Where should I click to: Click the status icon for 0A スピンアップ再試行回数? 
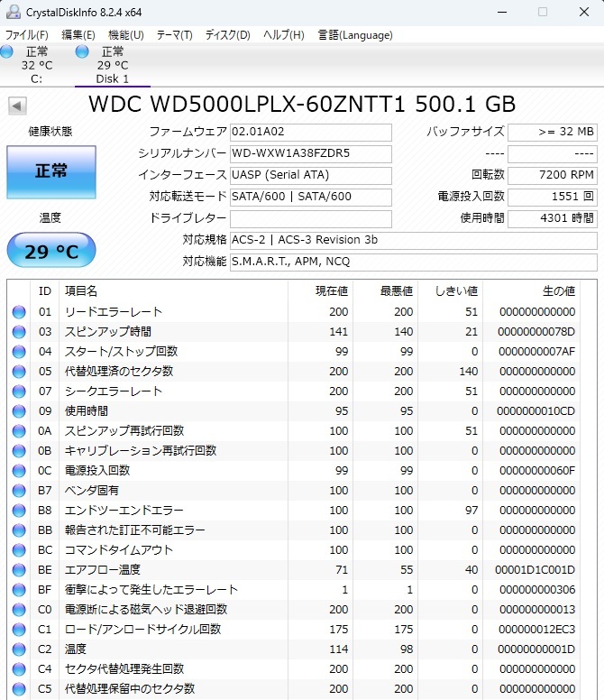pyautogui.click(x=19, y=431)
